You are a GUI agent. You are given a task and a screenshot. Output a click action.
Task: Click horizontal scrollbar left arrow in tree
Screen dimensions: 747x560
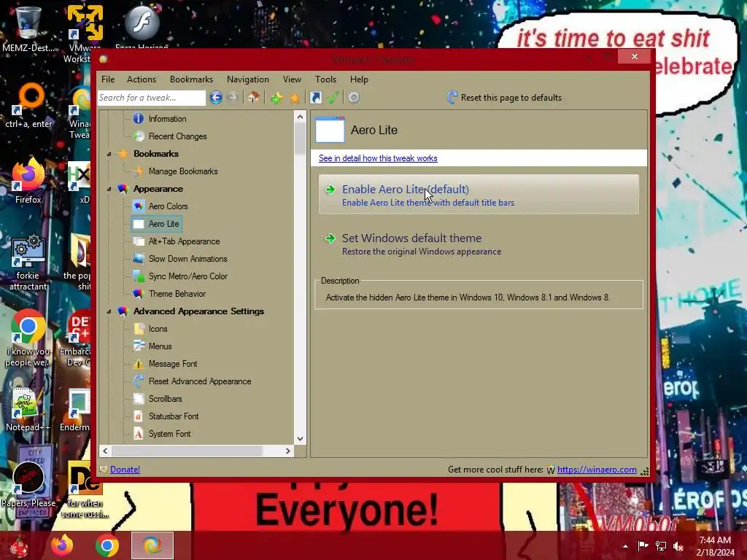pyautogui.click(x=105, y=451)
